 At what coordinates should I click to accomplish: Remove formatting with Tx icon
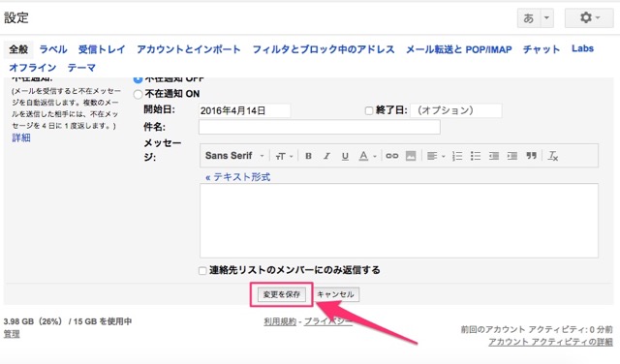pyautogui.click(x=553, y=156)
